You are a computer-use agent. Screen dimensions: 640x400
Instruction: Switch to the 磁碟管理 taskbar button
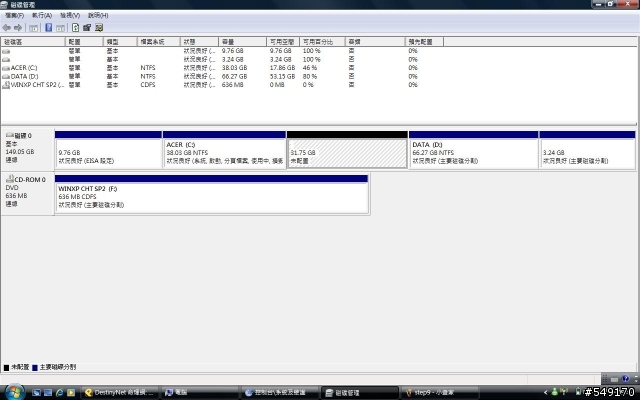click(359, 393)
